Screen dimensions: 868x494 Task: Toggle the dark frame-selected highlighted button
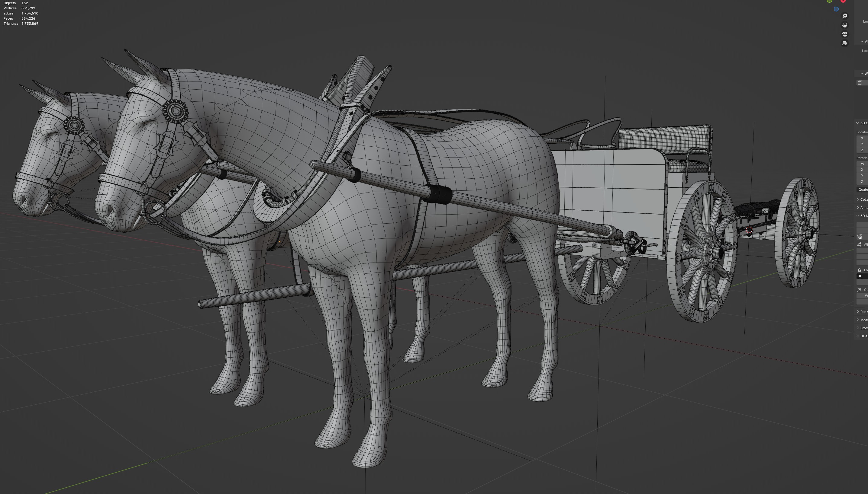(860, 276)
